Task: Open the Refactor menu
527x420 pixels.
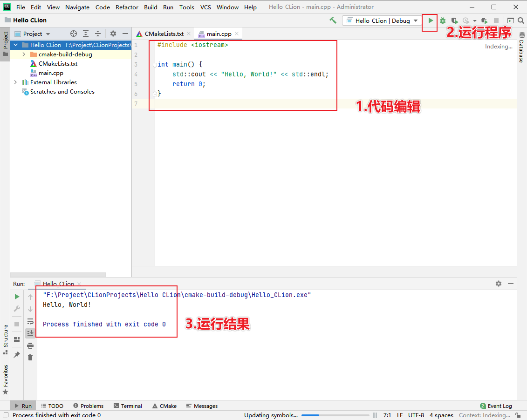Action: click(128, 7)
